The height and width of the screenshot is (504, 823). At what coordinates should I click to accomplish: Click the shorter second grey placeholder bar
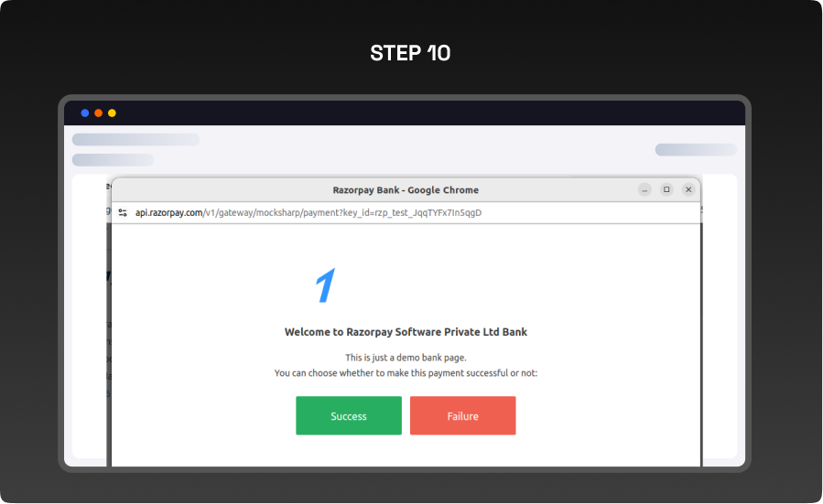pyautogui.click(x=113, y=160)
